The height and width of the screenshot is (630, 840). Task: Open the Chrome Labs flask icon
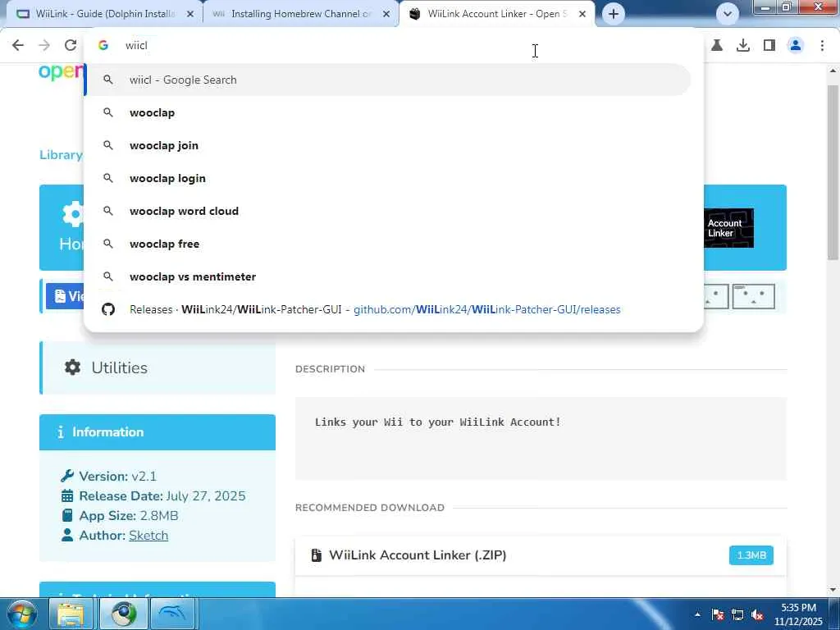pyautogui.click(x=716, y=46)
